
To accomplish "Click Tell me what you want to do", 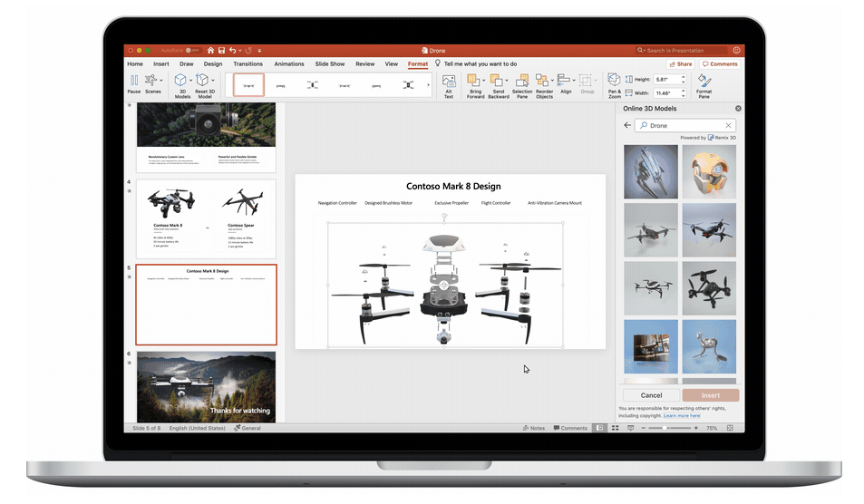I will (480, 63).
